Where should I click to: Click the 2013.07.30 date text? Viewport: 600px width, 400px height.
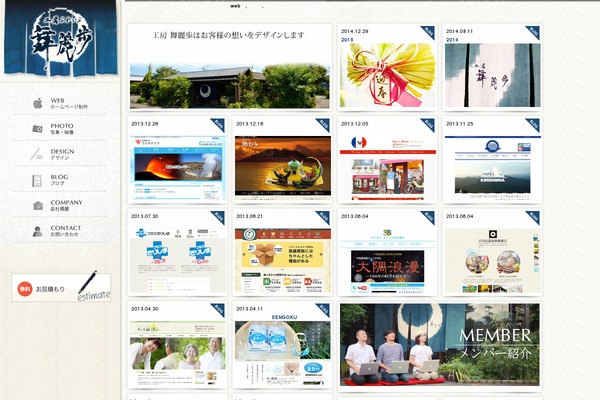(145, 216)
